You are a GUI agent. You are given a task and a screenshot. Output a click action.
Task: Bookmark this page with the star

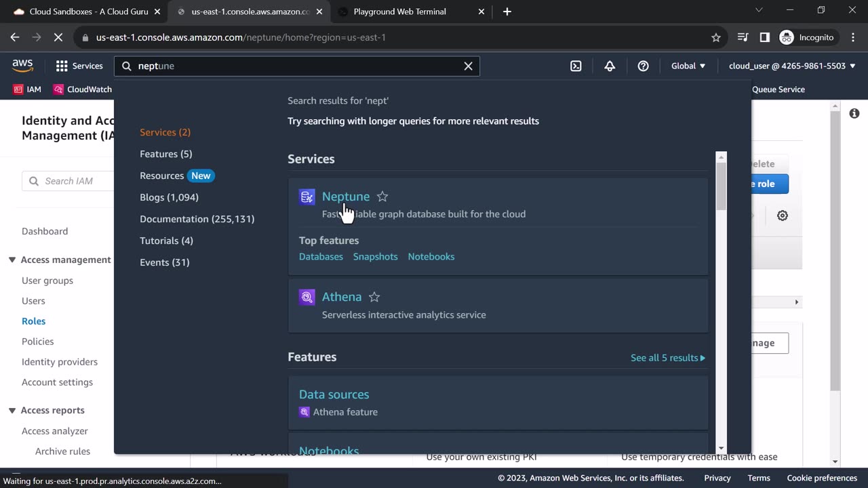(716, 37)
